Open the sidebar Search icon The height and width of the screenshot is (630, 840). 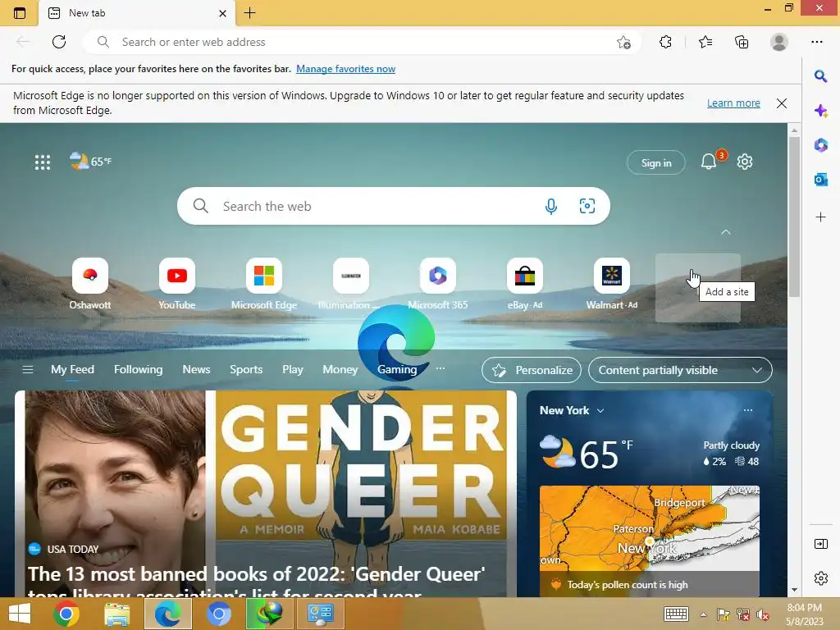pos(820,76)
